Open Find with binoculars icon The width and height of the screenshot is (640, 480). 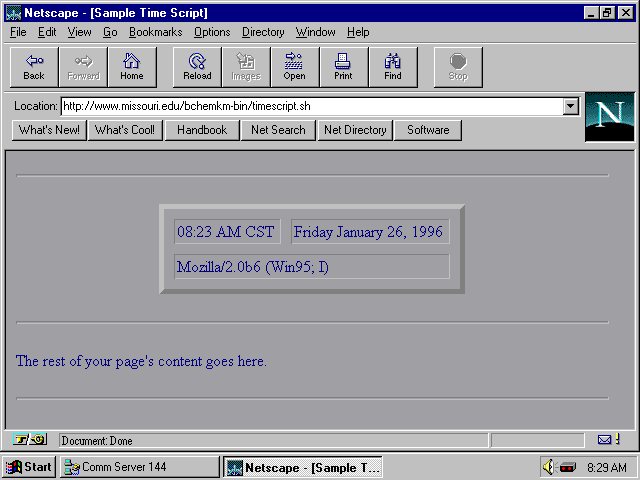393,61
